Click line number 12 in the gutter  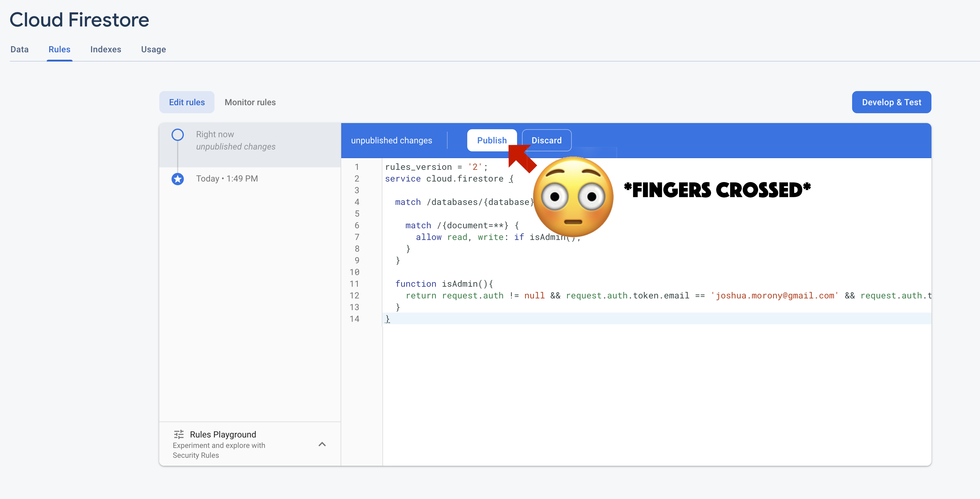[x=354, y=295]
